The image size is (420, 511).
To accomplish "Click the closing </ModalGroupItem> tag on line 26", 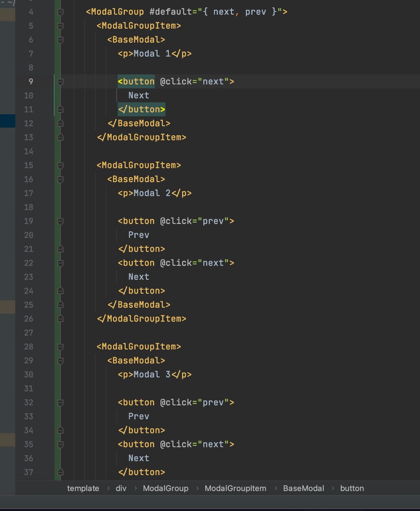I will (141, 319).
